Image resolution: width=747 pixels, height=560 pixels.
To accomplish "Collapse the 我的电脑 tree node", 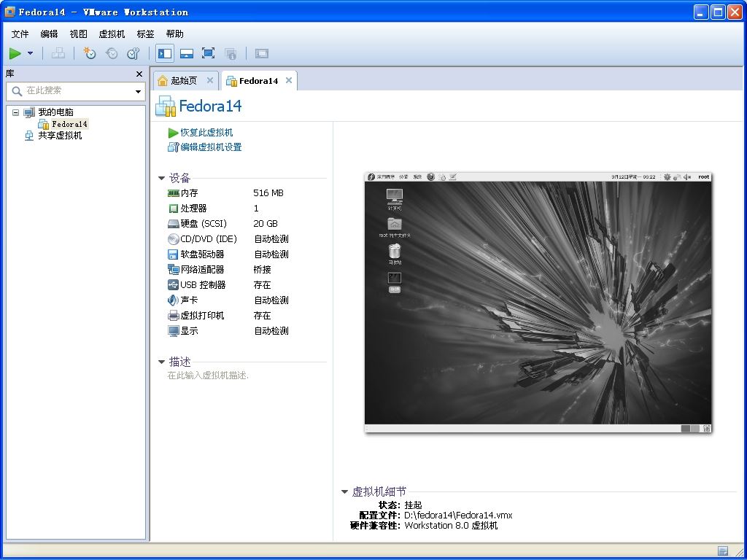I will point(16,112).
